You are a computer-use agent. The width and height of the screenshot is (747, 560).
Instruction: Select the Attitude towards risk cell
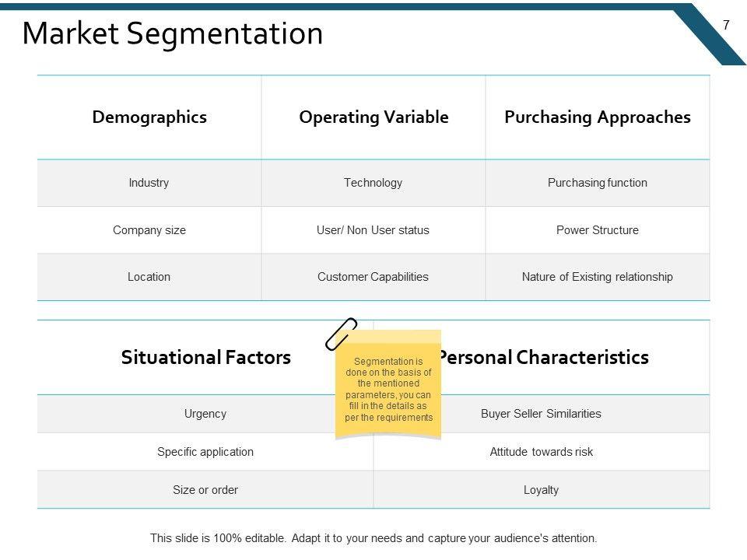click(x=541, y=452)
